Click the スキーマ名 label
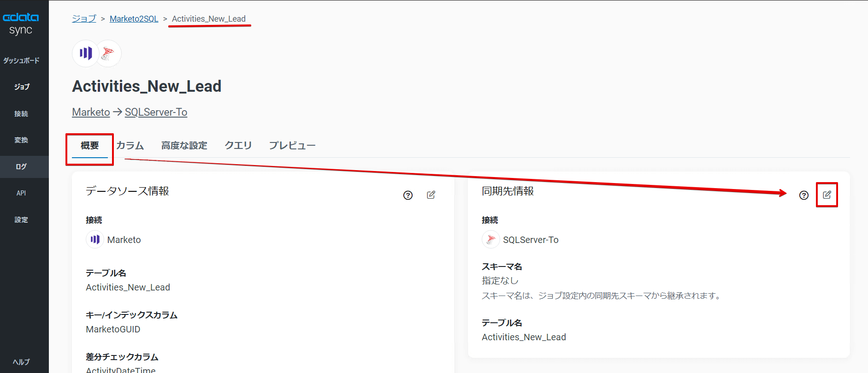 502,266
